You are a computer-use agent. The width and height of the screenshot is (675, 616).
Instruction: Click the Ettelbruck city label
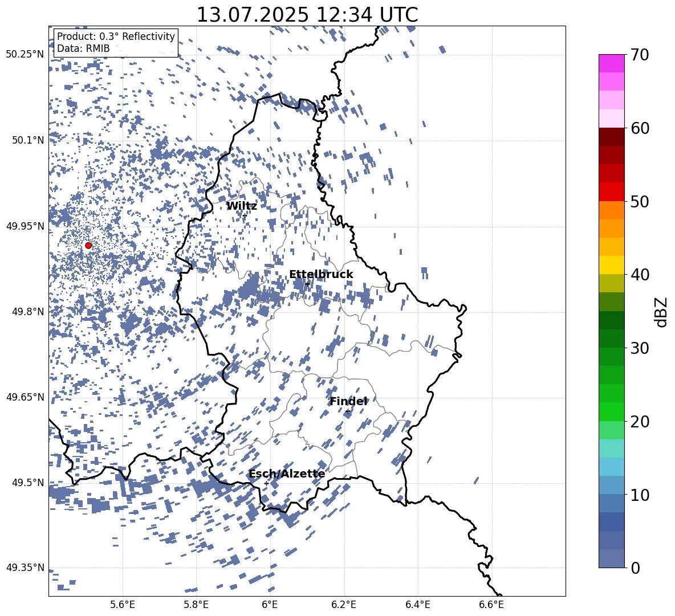(x=321, y=275)
